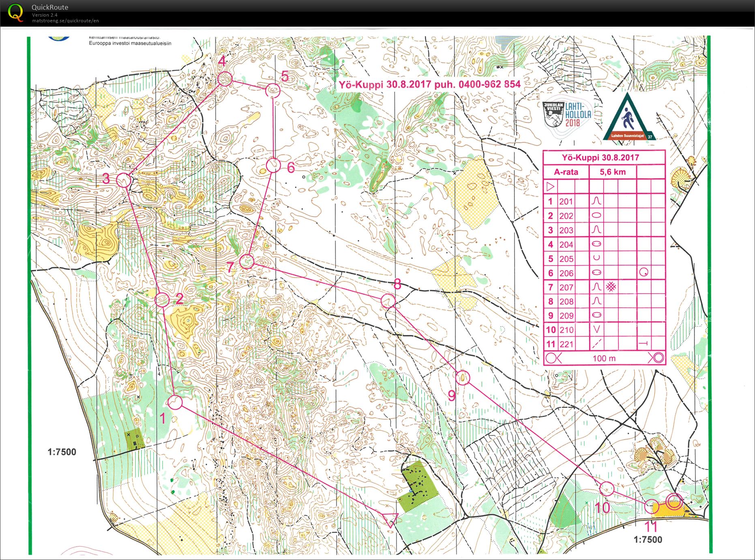755x560 pixels.
Task: Select control circle 9 on the map
Action: (463, 378)
